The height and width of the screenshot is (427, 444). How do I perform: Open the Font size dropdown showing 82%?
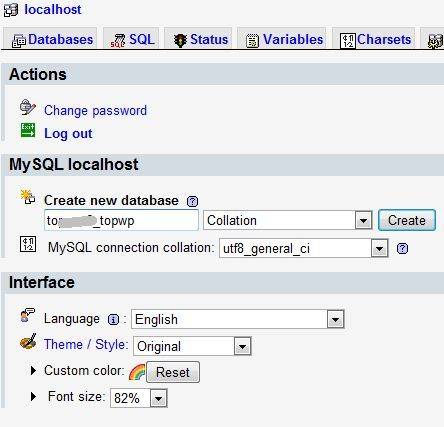point(139,398)
